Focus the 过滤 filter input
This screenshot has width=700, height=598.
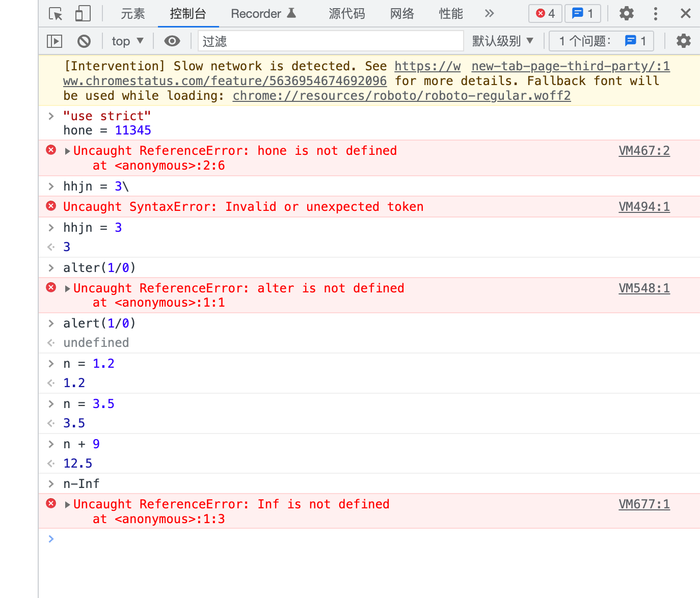point(331,41)
